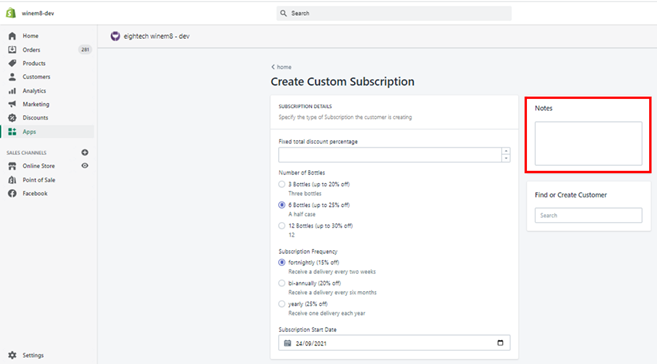Open the Marketing menu item
This screenshot has width=657, height=364.
point(36,104)
